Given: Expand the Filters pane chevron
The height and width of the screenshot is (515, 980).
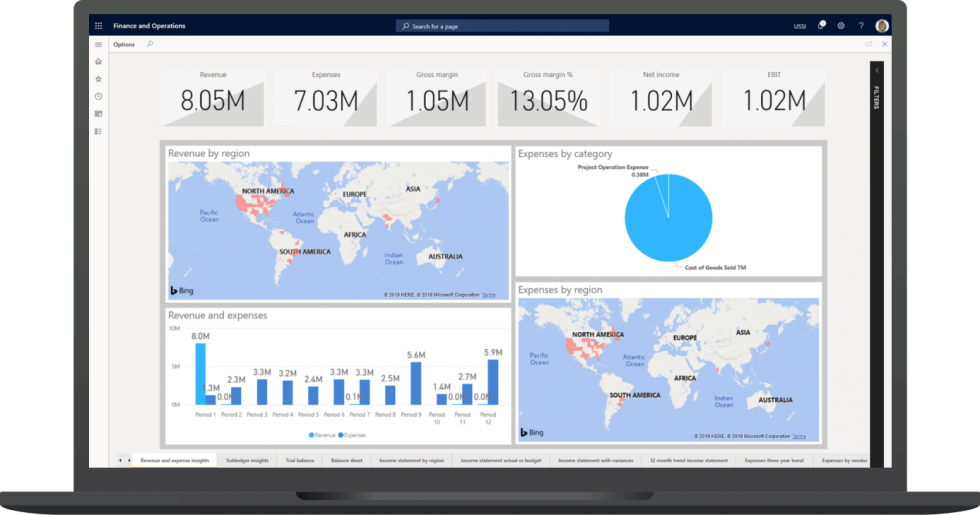Looking at the screenshot, I should pyautogui.click(x=877, y=71).
